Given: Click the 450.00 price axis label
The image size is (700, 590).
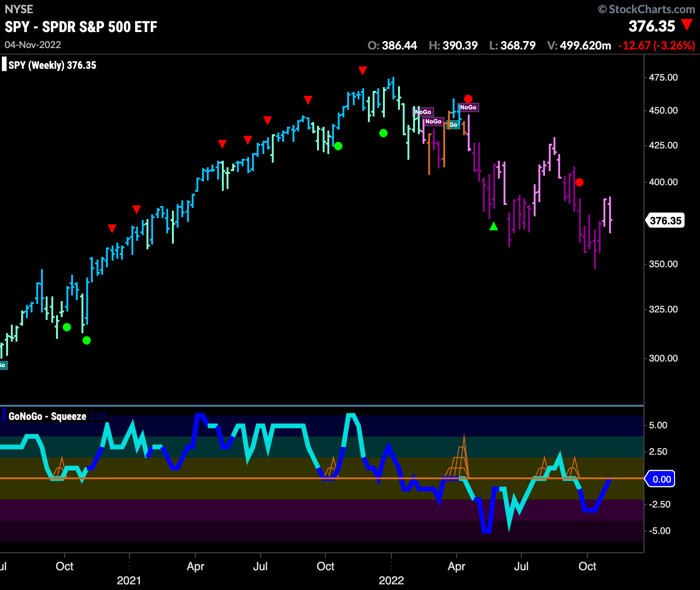Looking at the screenshot, I should click(x=663, y=110).
